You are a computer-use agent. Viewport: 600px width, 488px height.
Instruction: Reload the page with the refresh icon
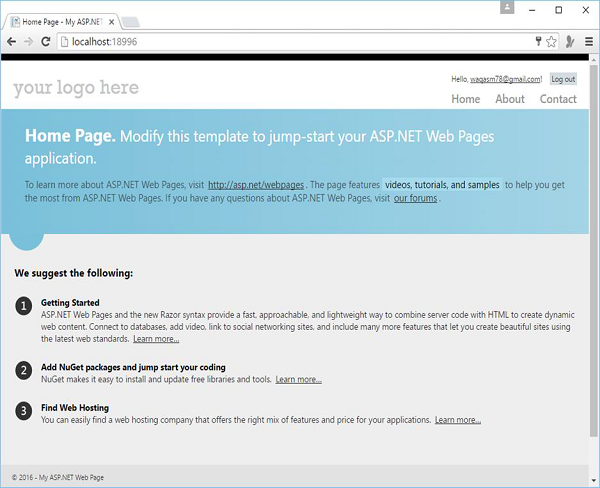(x=46, y=41)
